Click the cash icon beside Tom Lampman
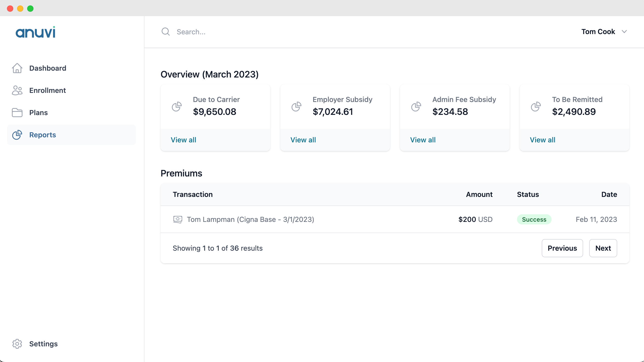Image resolution: width=644 pixels, height=362 pixels. coord(178,219)
